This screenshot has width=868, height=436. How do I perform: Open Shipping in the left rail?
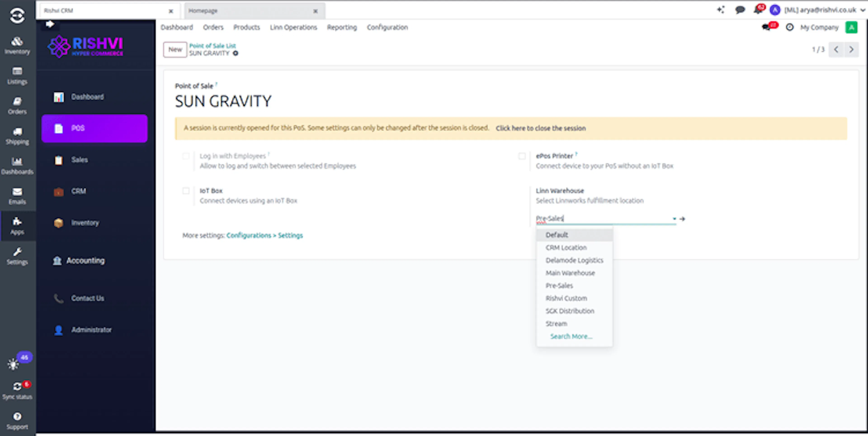[17, 136]
